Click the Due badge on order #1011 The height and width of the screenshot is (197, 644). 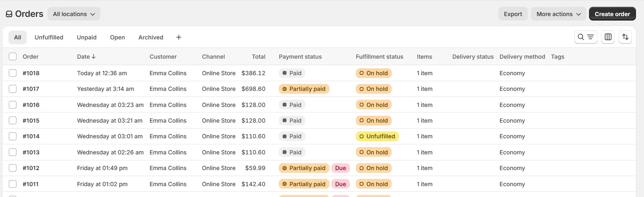pos(341,184)
